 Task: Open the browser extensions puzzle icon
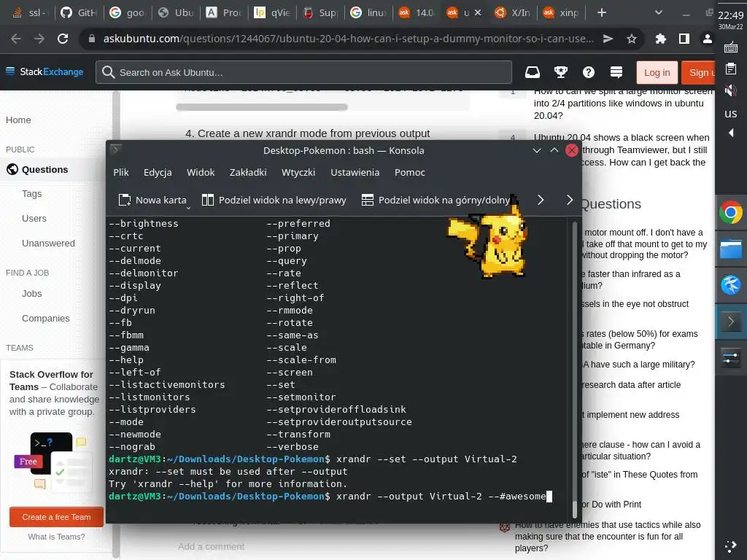coord(661,39)
